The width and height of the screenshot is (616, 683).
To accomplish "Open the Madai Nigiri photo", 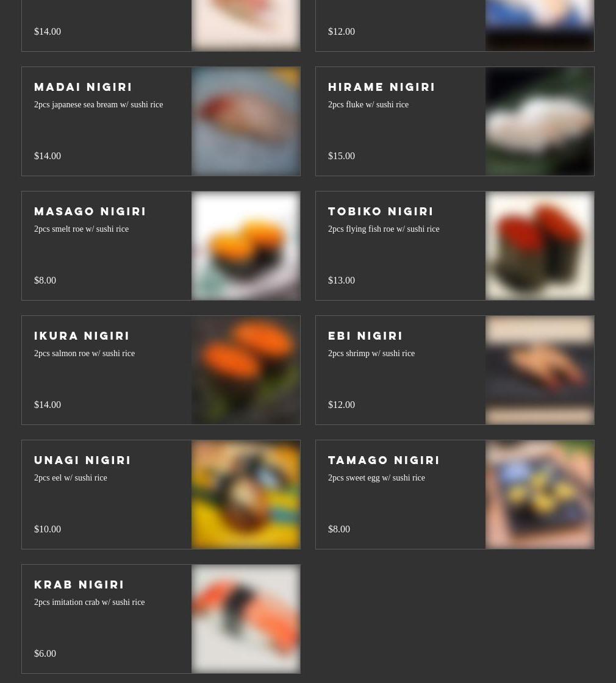I will [246, 121].
